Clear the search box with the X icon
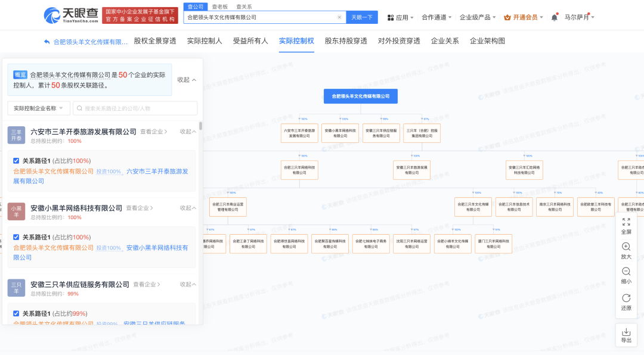Viewport: 644px width, 355px height. [x=339, y=17]
